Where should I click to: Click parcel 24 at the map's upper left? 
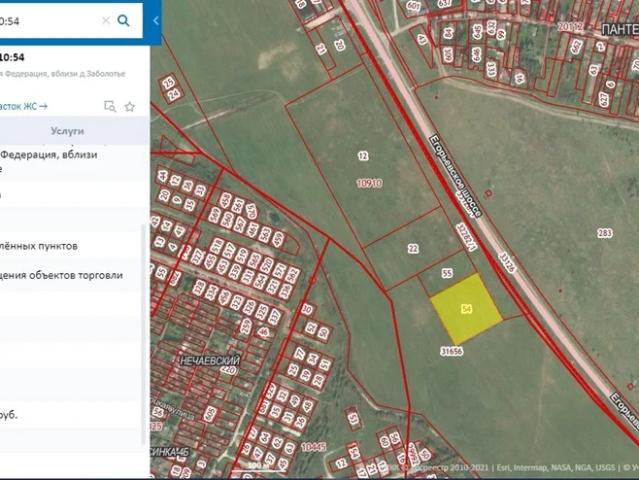pos(174,95)
